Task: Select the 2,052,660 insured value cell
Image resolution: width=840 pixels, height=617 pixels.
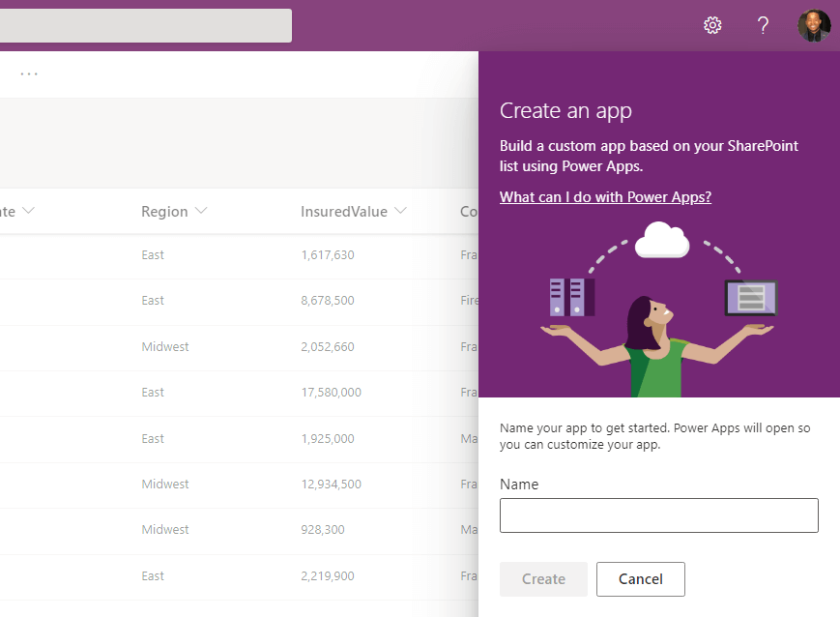Action: coord(328,347)
